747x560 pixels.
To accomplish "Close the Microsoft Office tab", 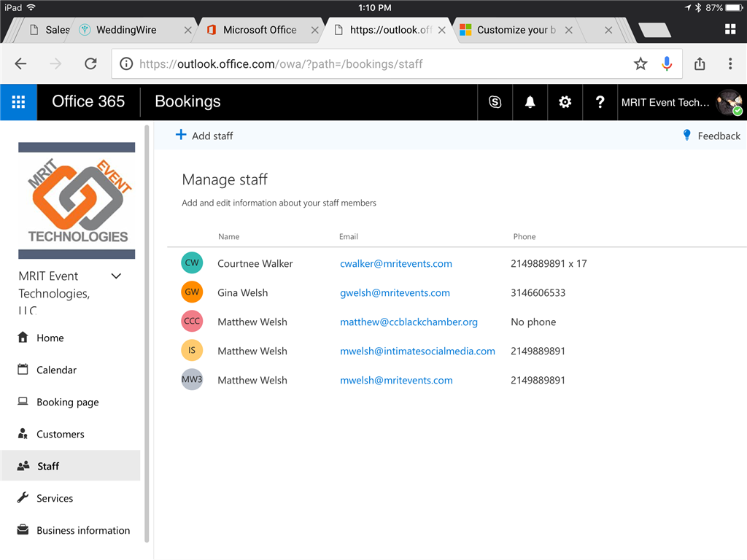I will [x=314, y=30].
